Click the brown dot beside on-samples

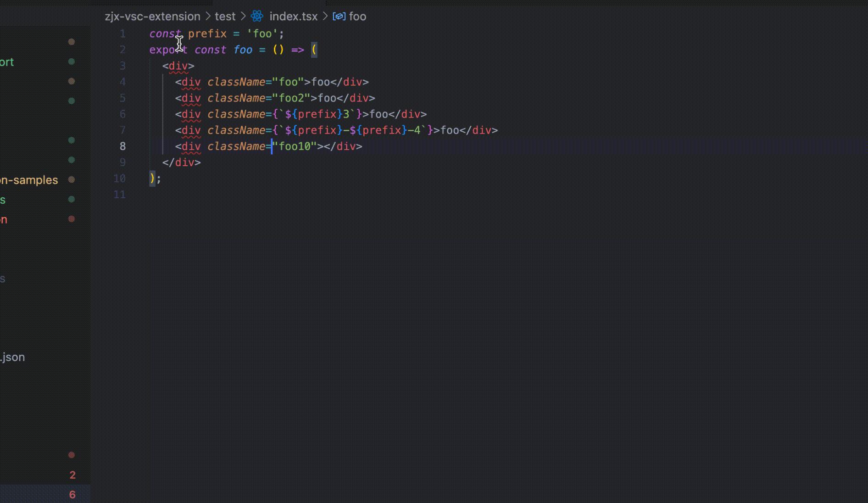(x=71, y=180)
